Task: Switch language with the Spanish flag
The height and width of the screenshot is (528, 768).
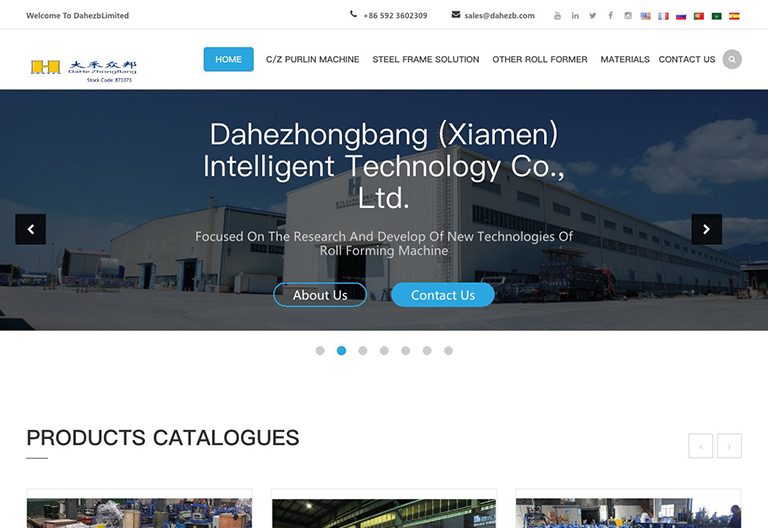Action: 734,16
